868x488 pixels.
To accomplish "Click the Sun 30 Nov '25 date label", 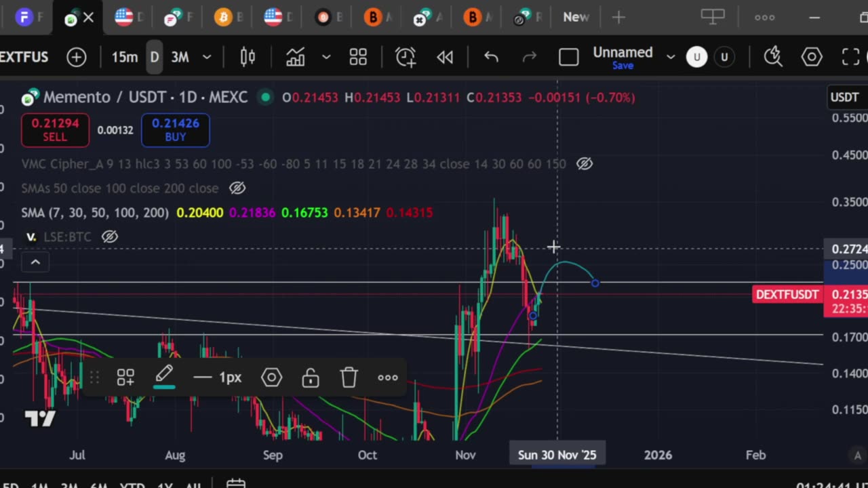I will 557,455.
